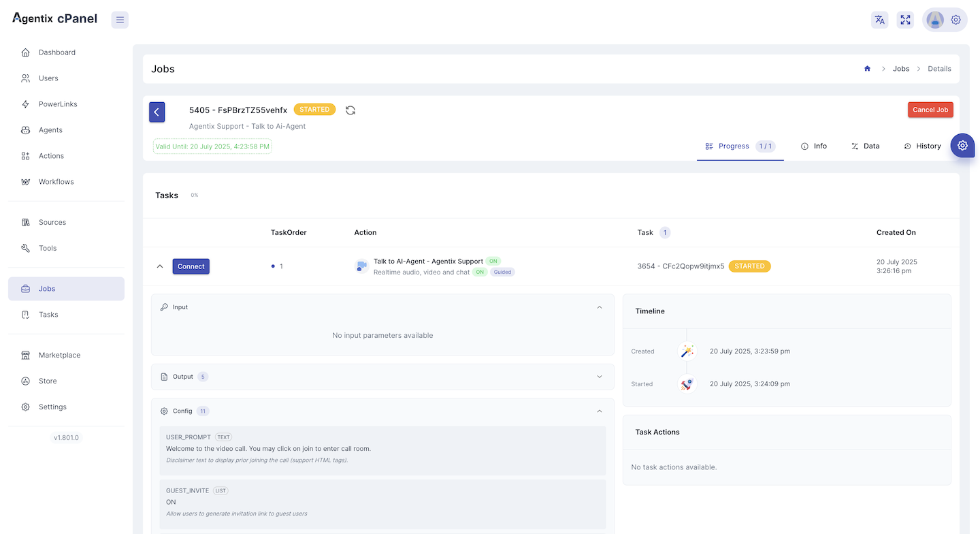The height and width of the screenshot is (534, 980).
Task: Toggle the ON badge next to Talk to AI-Agent
Action: [x=493, y=261]
